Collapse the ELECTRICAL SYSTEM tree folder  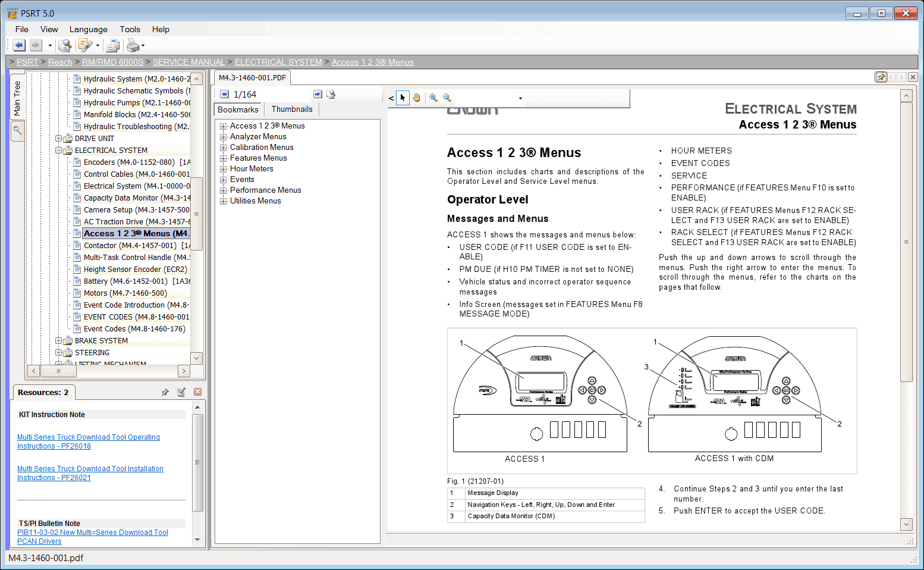59,150
